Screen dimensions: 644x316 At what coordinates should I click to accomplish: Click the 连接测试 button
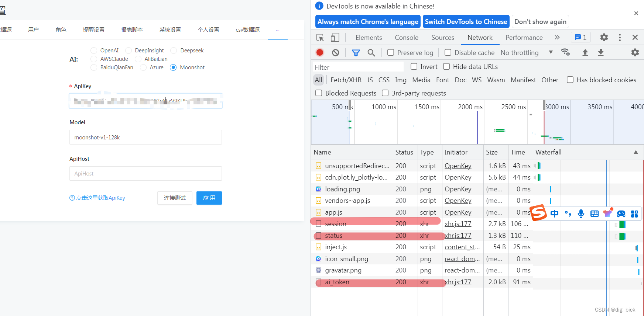(175, 198)
